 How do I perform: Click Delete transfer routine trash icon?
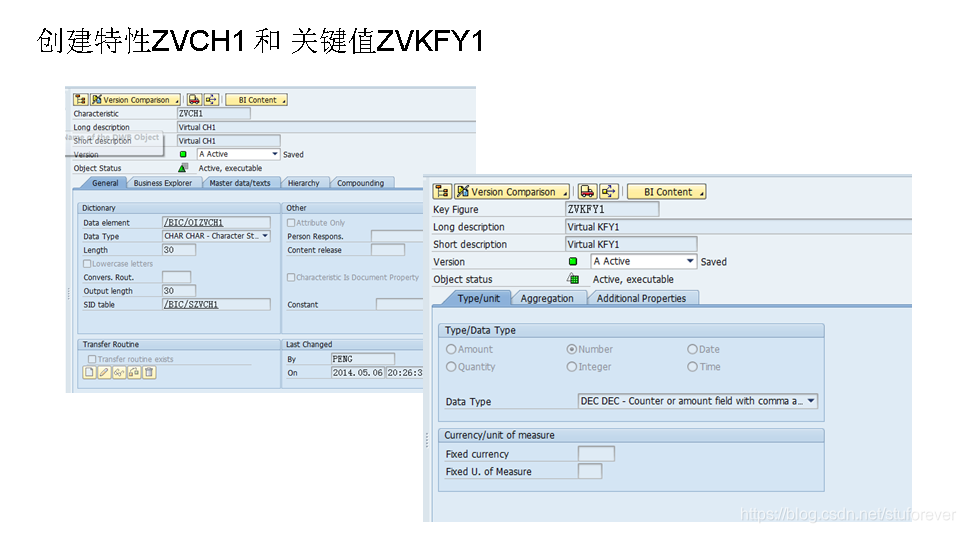[148, 372]
